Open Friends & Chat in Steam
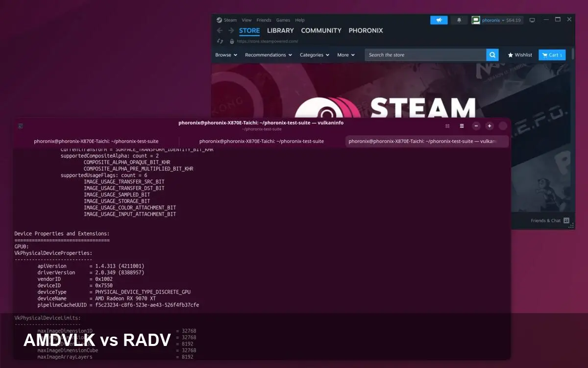The height and width of the screenshot is (368, 588). (x=545, y=221)
